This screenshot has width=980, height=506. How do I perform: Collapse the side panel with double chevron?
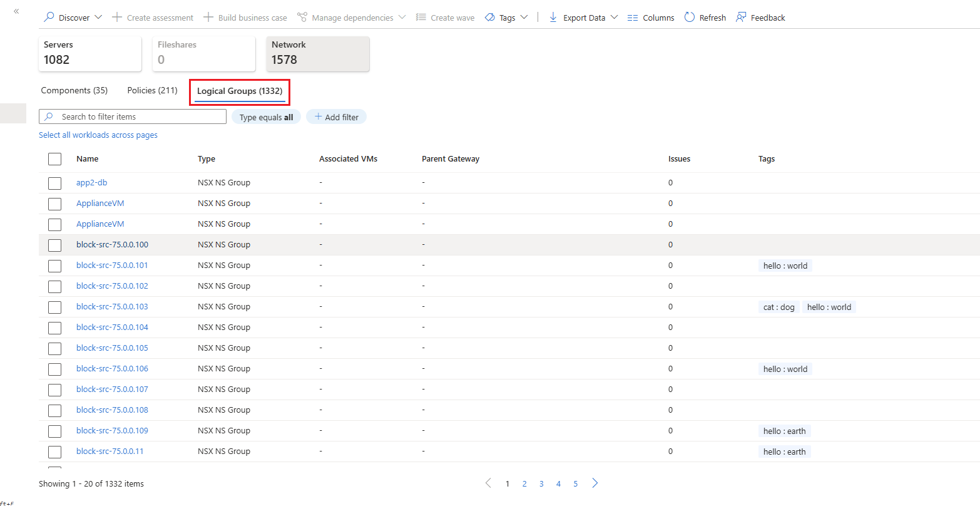coord(16,11)
